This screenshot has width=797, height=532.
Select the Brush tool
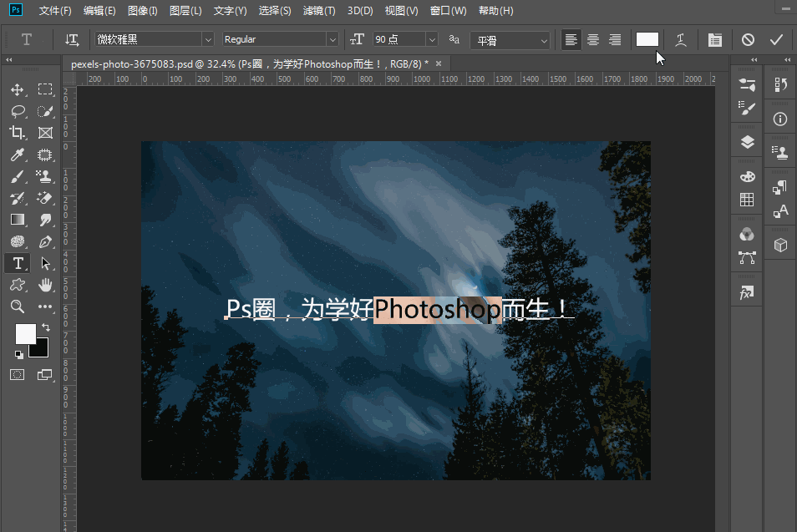click(18, 176)
